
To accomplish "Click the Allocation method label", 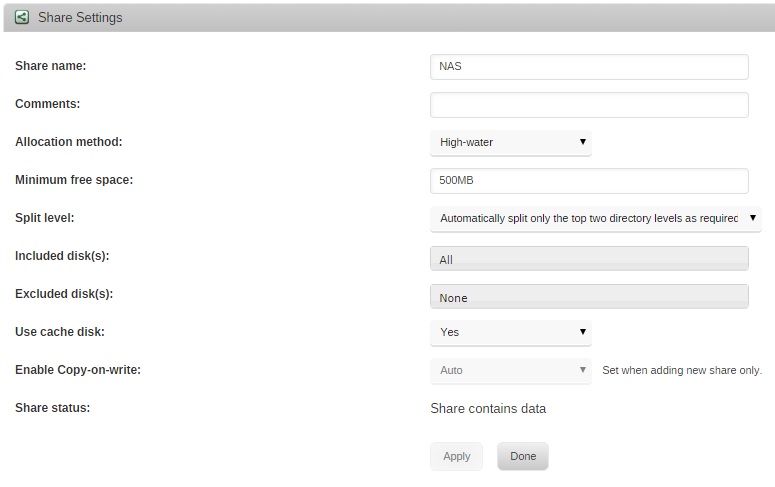I will [69, 142].
